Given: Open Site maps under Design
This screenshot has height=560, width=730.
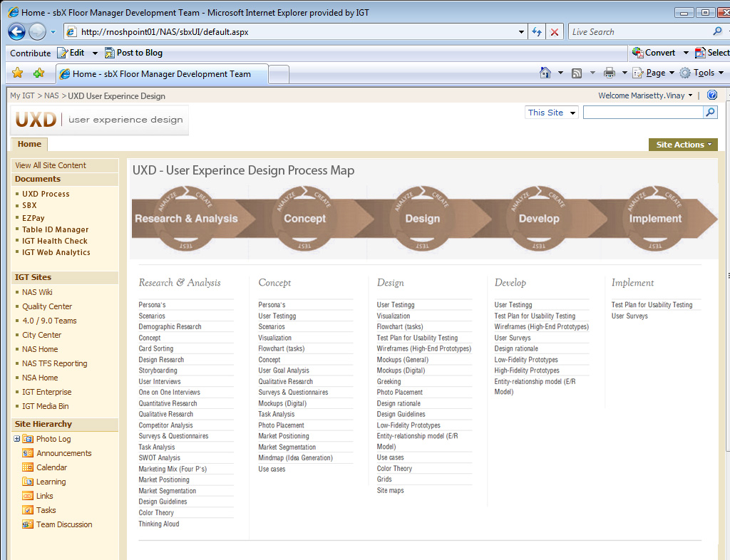Looking at the screenshot, I should tap(390, 490).
